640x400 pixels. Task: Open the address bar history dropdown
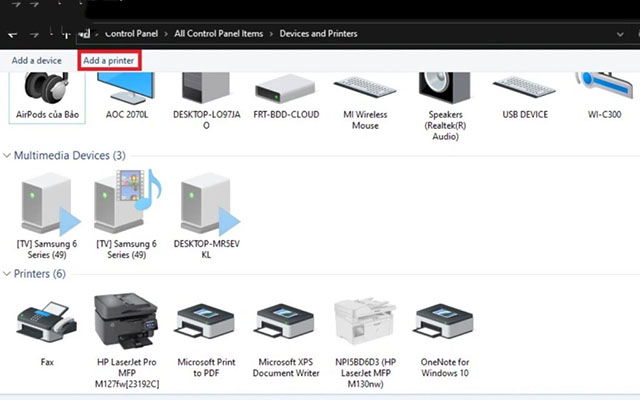click(x=620, y=34)
